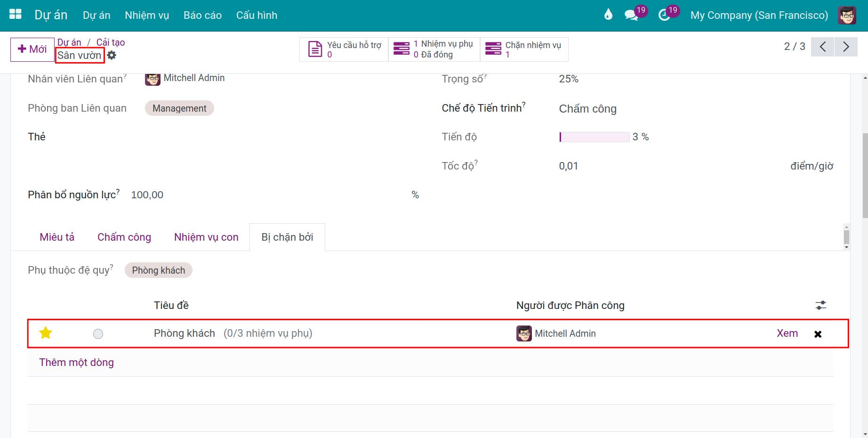Remove the Phòng khách row with X
868x438 pixels.
pyautogui.click(x=818, y=334)
